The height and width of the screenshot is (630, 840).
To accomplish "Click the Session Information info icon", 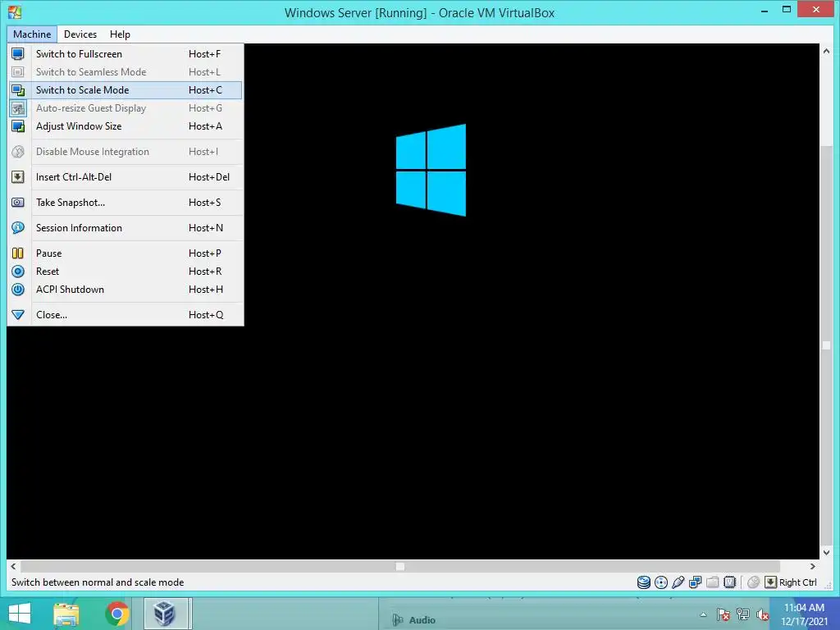I will pos(18,228).
